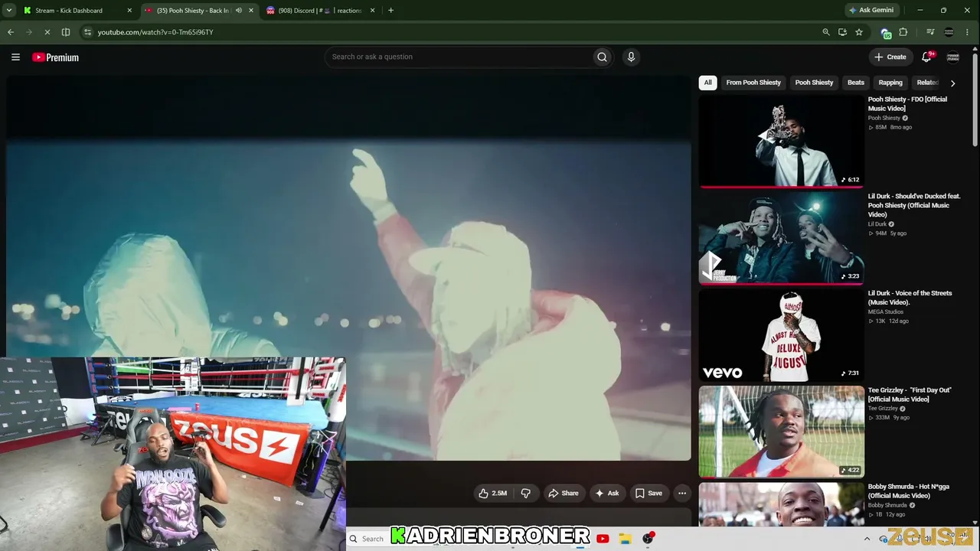Open YouTube notifications bell
Screen dimensions: 980x551
coord(926,57)
